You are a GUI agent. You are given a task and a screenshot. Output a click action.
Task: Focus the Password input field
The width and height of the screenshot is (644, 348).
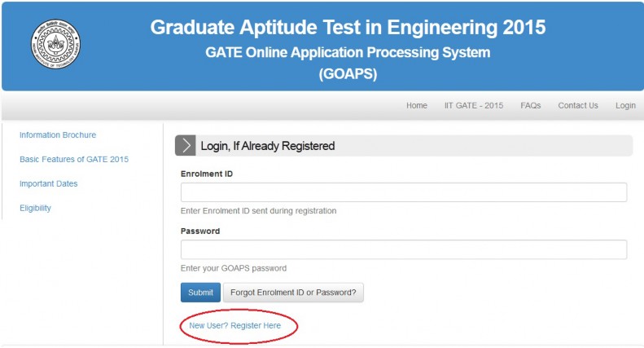404,249
